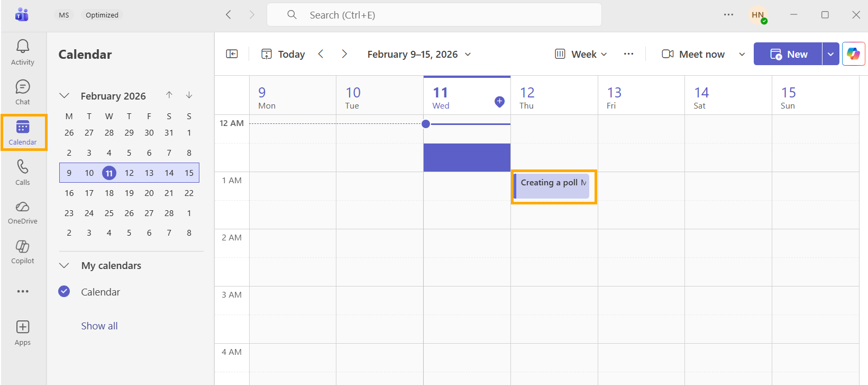Collapse the My calendars section

pyautogui.click(x=65, y=265)
